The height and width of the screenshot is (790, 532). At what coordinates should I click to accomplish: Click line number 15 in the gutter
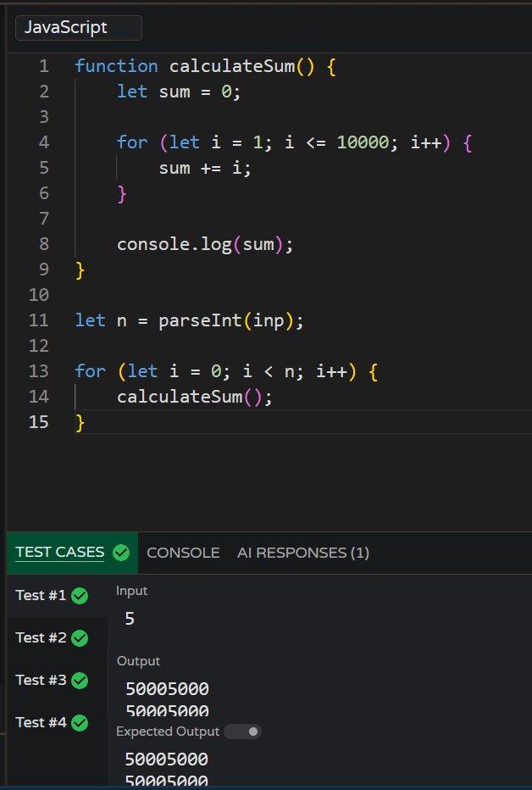click(39, 422)
